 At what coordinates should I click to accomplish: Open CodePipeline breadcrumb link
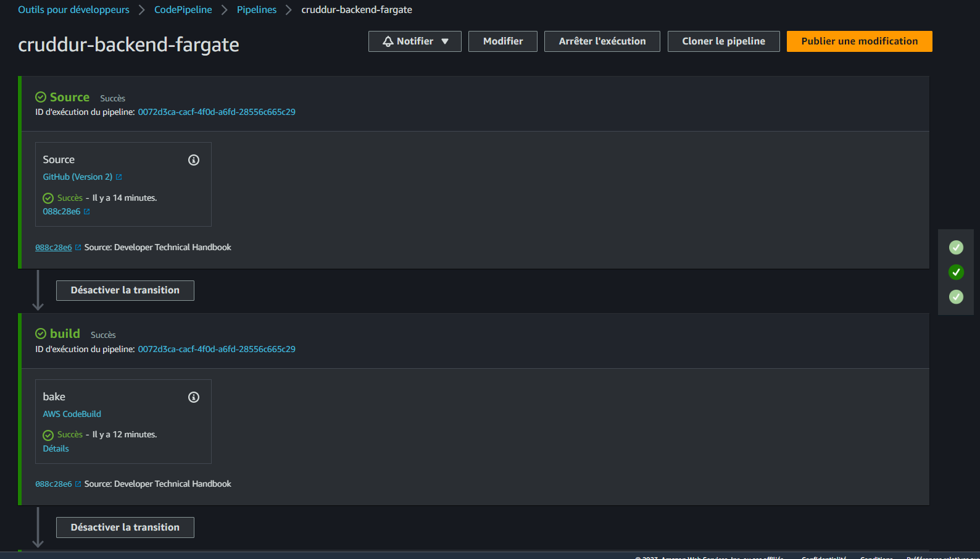pyautogui.click(x=183, y=10)
